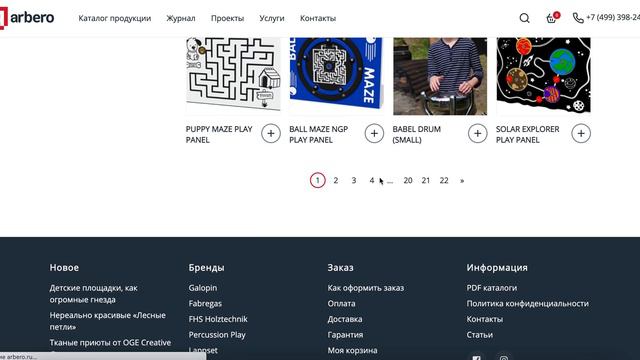Open PDF каталоги footer link
This screenshot has width=640, height=360.
[x=492, y=288]
